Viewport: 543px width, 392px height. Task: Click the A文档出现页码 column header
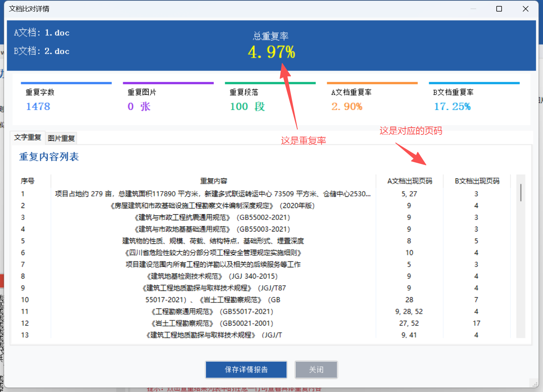[x=409, y=181]
